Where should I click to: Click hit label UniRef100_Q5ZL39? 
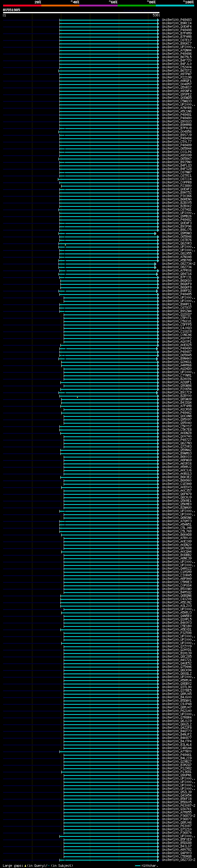(x=177, y=792)
